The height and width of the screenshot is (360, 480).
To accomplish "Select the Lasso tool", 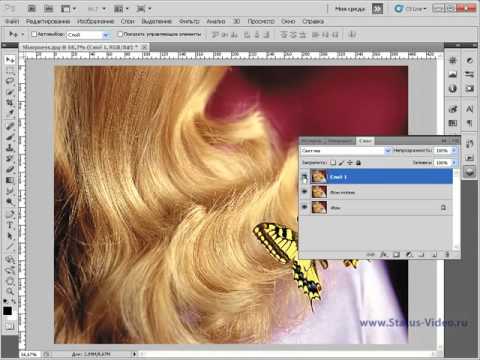I will coord(10,81).
